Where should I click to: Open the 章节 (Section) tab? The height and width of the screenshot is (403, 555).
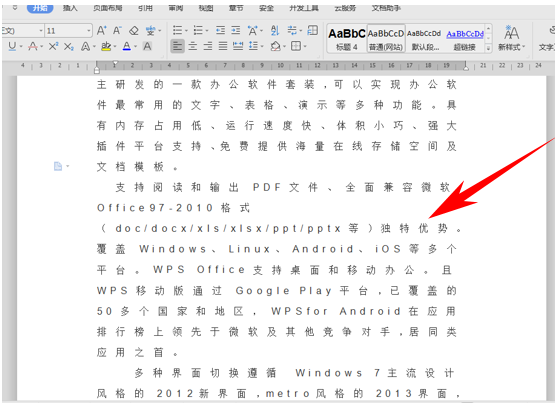point(236,7)
